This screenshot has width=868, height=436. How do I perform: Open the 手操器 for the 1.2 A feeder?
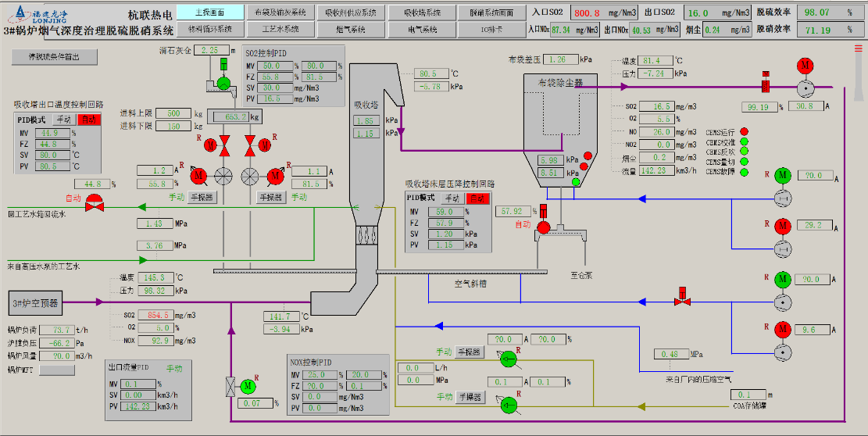coord(202,198)
